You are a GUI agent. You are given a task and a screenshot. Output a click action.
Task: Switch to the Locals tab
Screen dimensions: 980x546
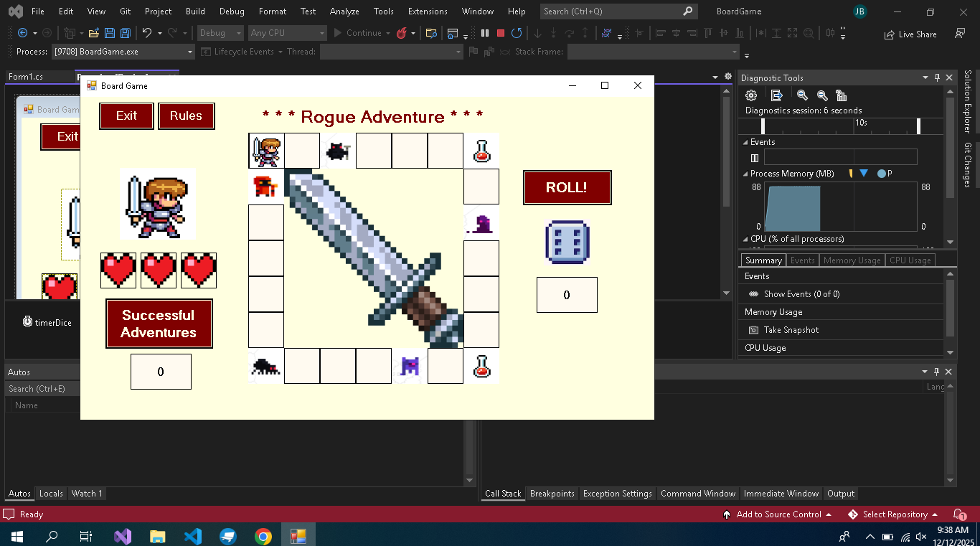point(51,494)
